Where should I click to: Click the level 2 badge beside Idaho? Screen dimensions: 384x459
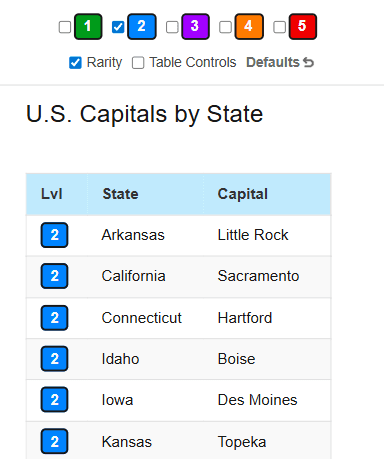coord(54,359)
